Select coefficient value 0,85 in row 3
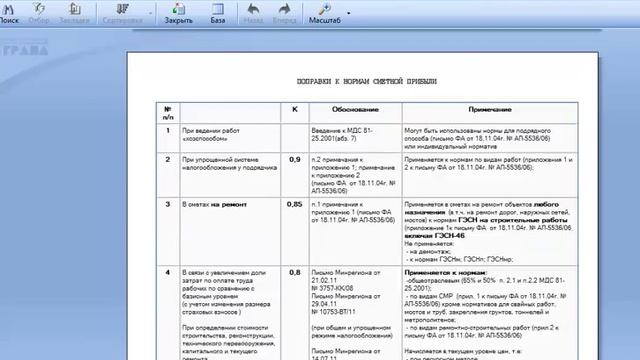This screenshot has height=360, width=640. (295, 204)
